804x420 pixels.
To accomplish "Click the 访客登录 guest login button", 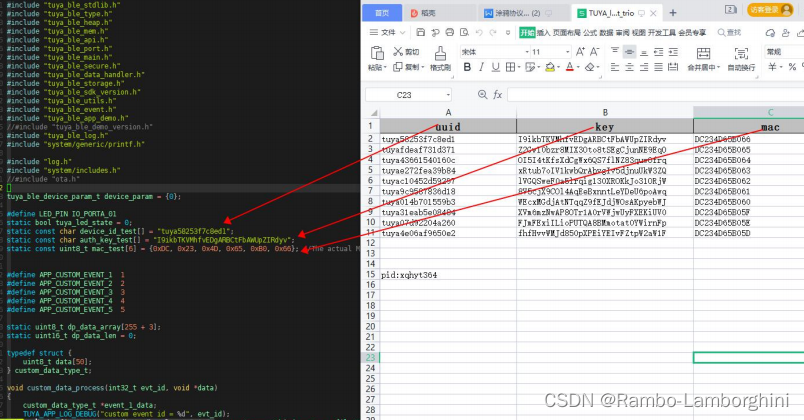I will [771, 10].
